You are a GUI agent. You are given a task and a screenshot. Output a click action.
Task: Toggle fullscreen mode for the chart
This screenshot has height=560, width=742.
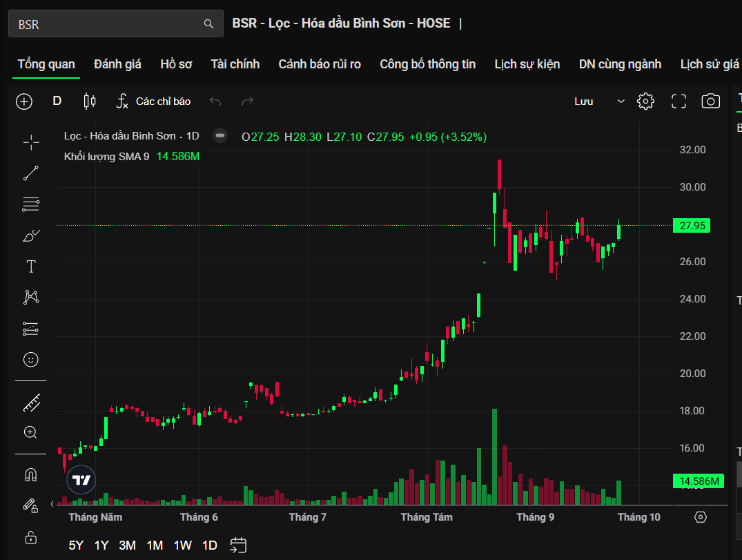[678, 101]
